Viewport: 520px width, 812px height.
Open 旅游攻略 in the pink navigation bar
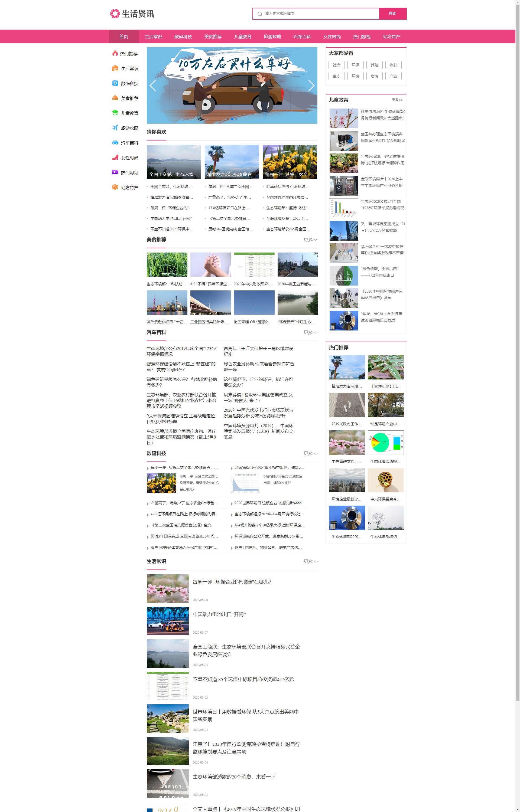point(272,37)
